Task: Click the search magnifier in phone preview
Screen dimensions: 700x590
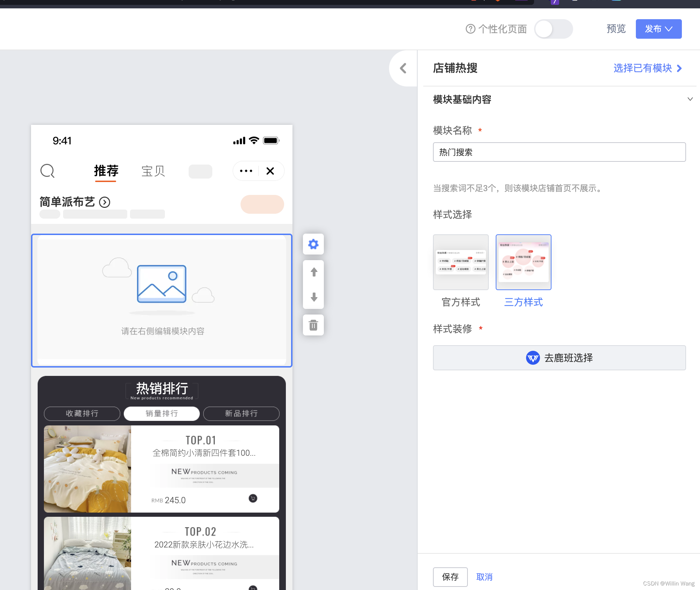Action: [x=47, y=171]
